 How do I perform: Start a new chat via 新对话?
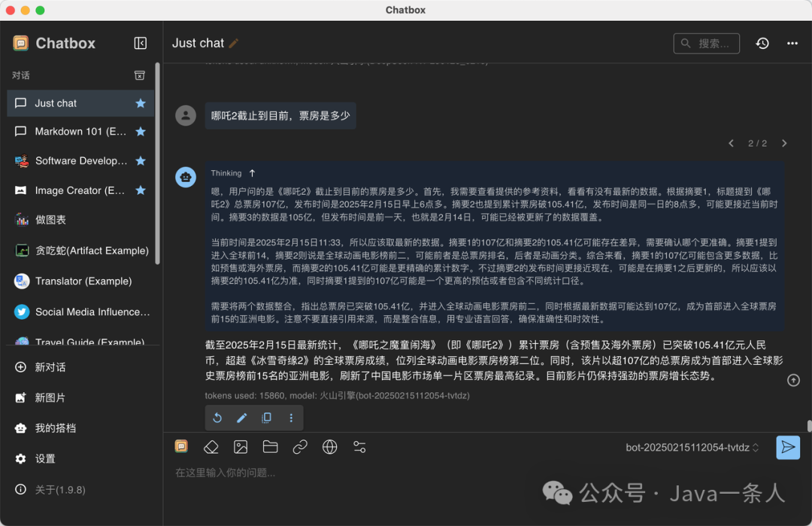(80, 367)
